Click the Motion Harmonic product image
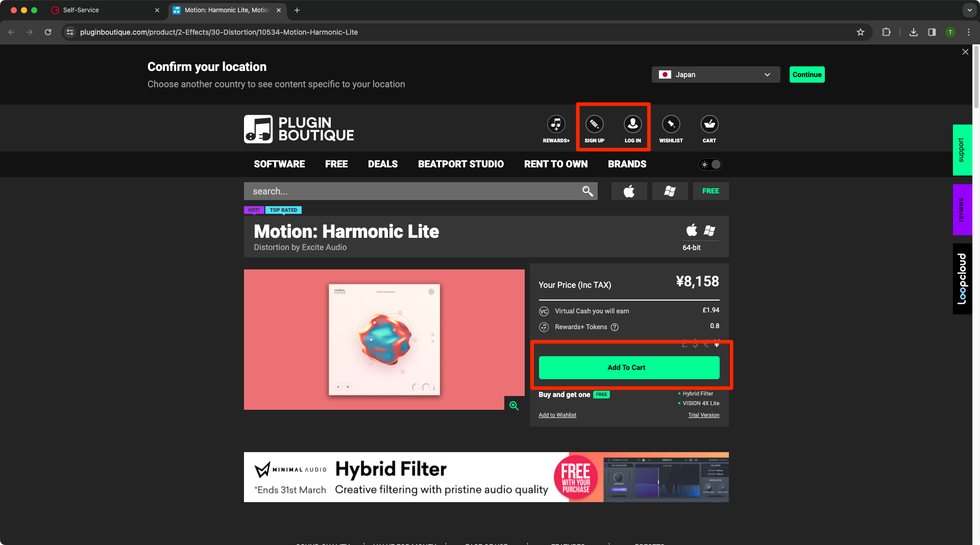The height and width of the screenshot is (545, 980). click(384, 339)
